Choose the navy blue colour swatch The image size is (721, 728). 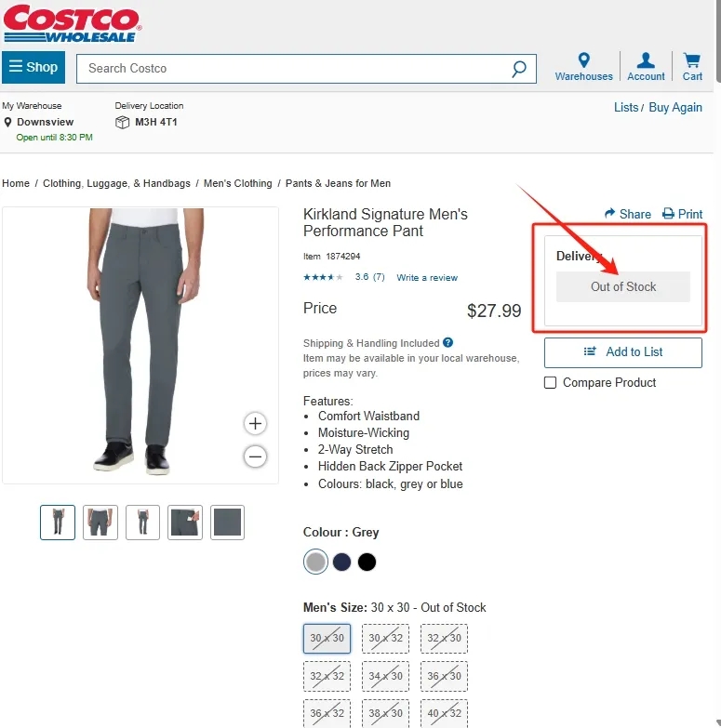point(341,562)
